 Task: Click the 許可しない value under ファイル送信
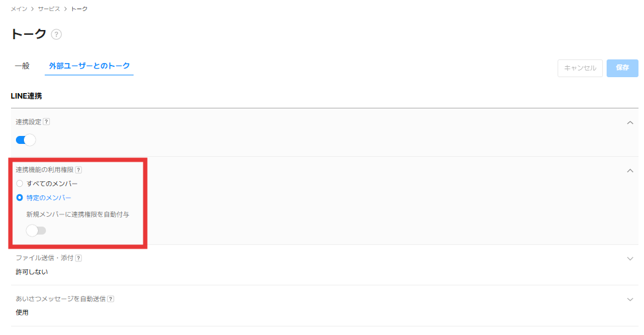tap(32, 272)
